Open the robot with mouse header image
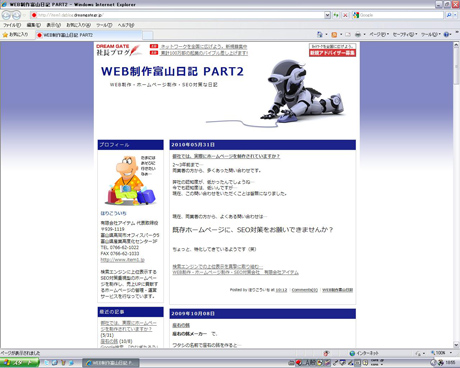The width and height of the screenshot is (460, 368). pos(302,91)
